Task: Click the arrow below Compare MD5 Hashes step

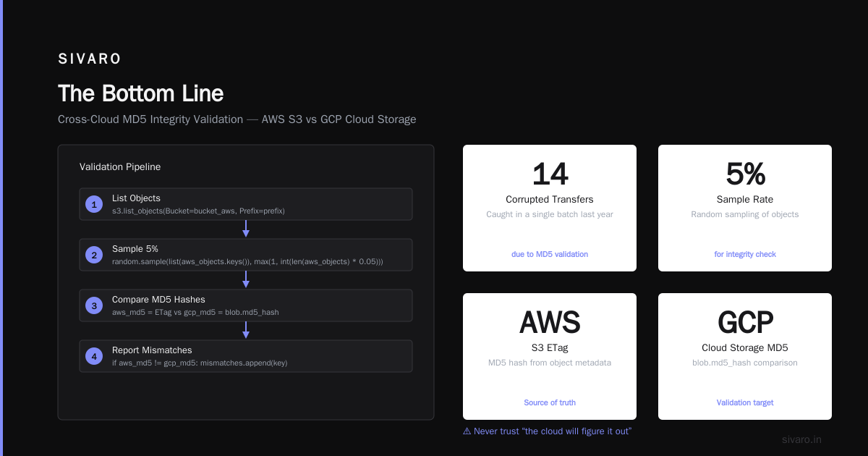Action: coord(246,330)
